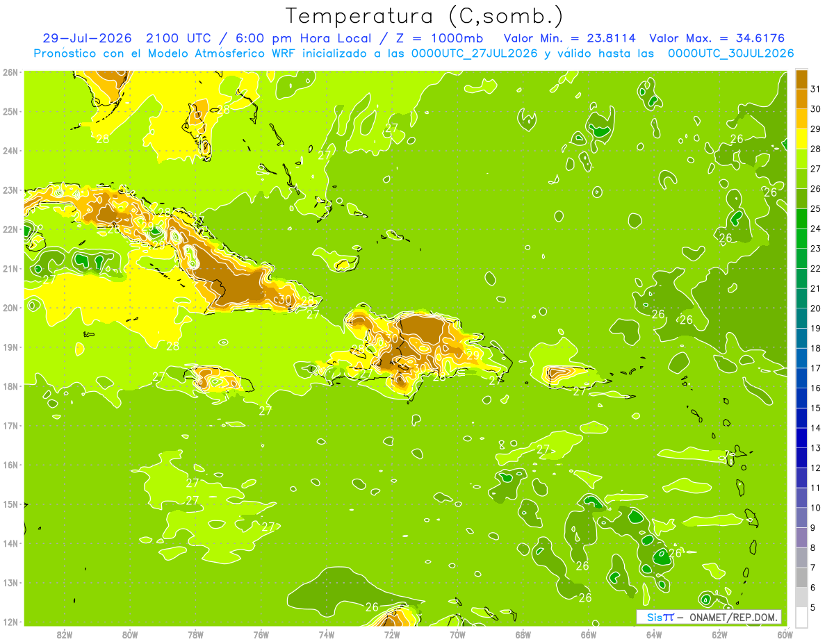Click the 18N latitude axis label

pyautogui.click(x=10, y=386)
